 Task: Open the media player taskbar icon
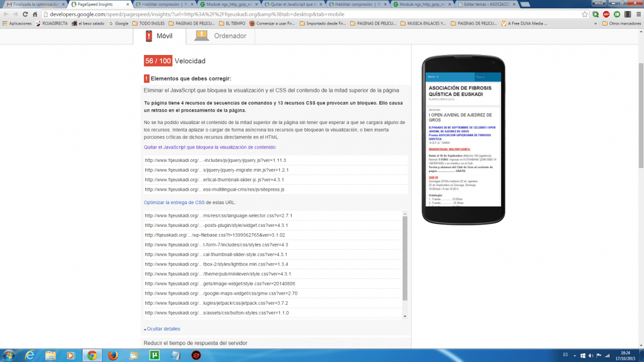click(x=71, y=356)
